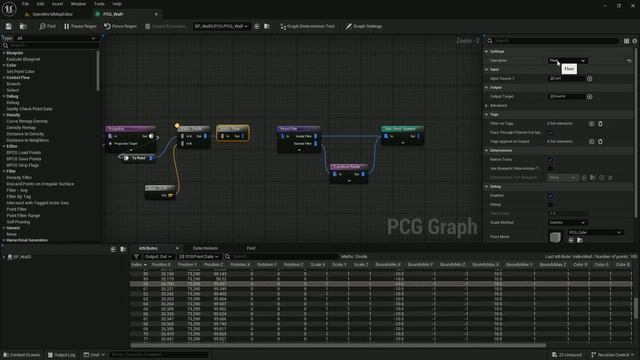The height and width of the screenshot is (360, 640).
Task: Click the To Point conversion node
Action: (x=138, y=158)
